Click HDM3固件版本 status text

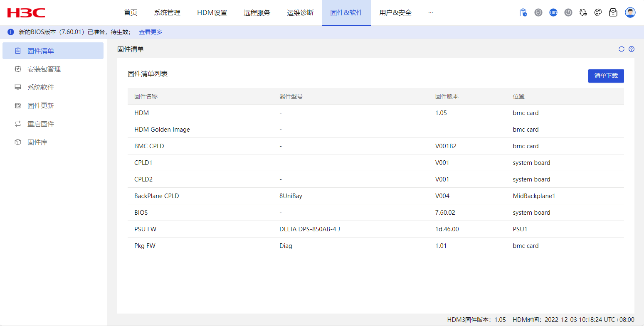click(476, 320)
